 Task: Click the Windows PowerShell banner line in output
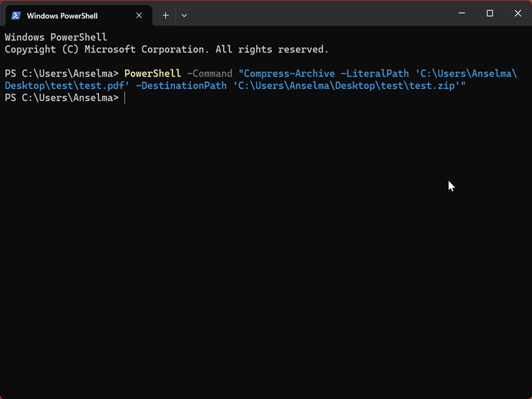[56, 37]
